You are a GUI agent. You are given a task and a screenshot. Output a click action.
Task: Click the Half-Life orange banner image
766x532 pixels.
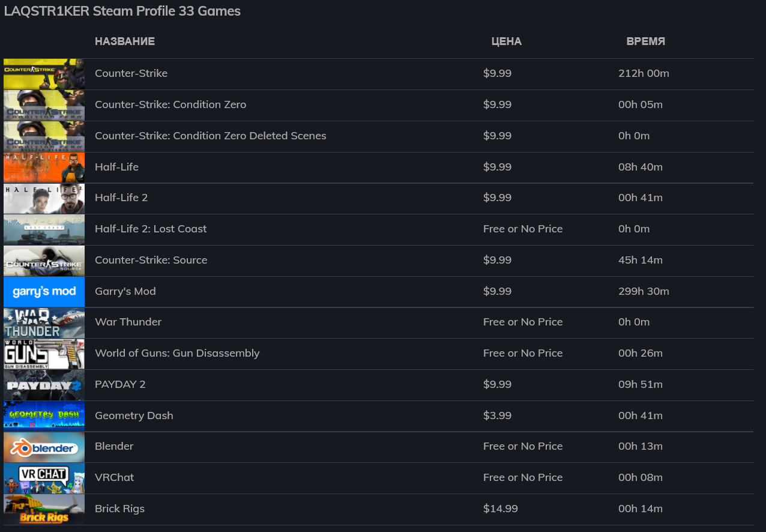click(44, 168)
